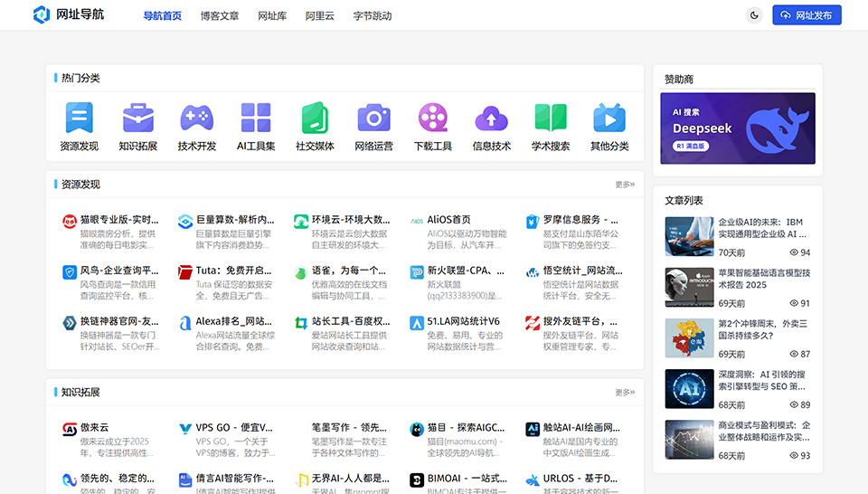Switch to the 博客文章 nav tab

tap(220, 15)
